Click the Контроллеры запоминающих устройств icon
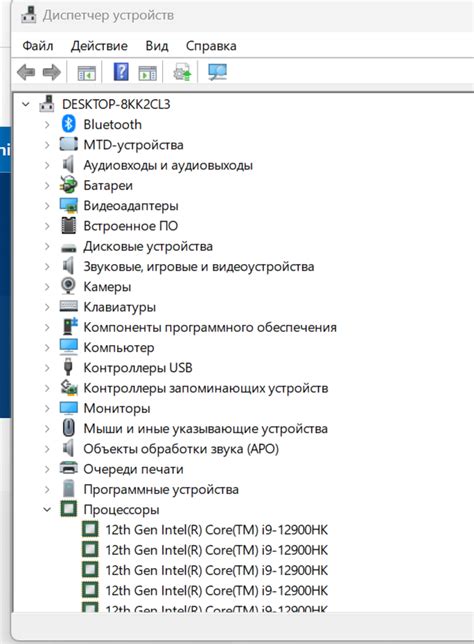Image resolution: width=474 pixels, height=644 pixels. point(69,388)
